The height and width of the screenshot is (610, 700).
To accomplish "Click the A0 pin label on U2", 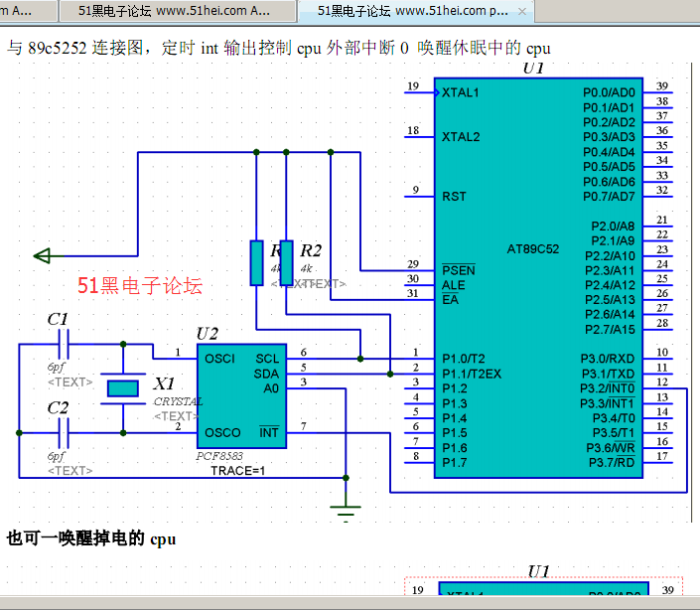I will [271, 388].
